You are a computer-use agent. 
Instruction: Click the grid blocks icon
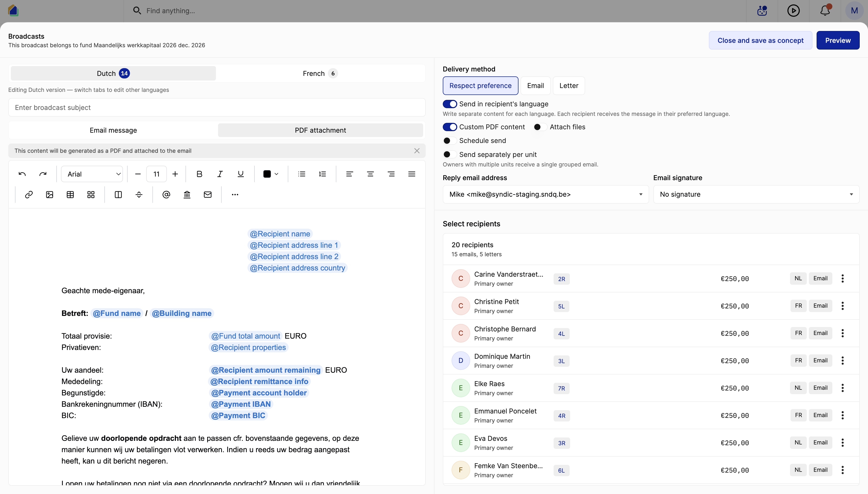click(x=91, y=194)
